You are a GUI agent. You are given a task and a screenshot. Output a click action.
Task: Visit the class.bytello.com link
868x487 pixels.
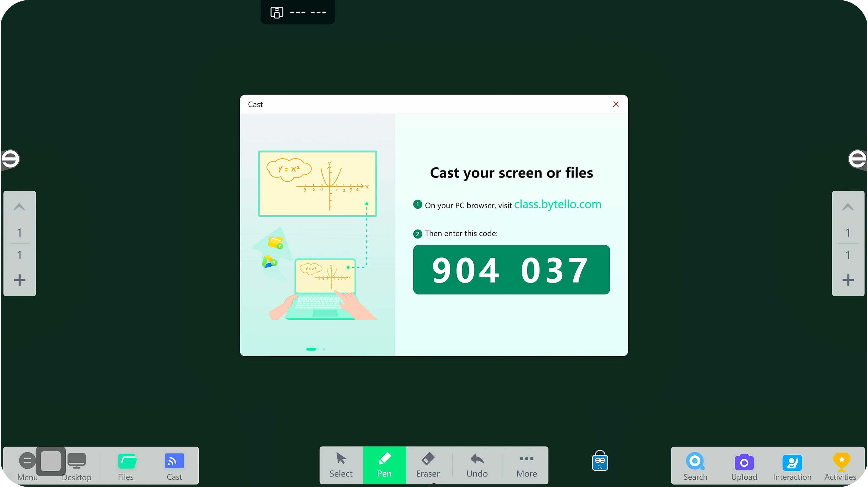coord(557,204)
